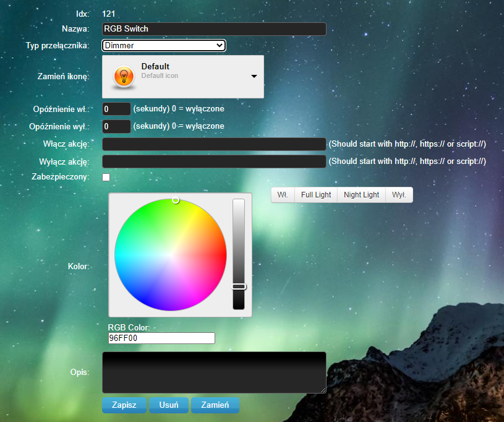Click the 'Kolor:' label
504x422 pixels.
coord(79,266)
